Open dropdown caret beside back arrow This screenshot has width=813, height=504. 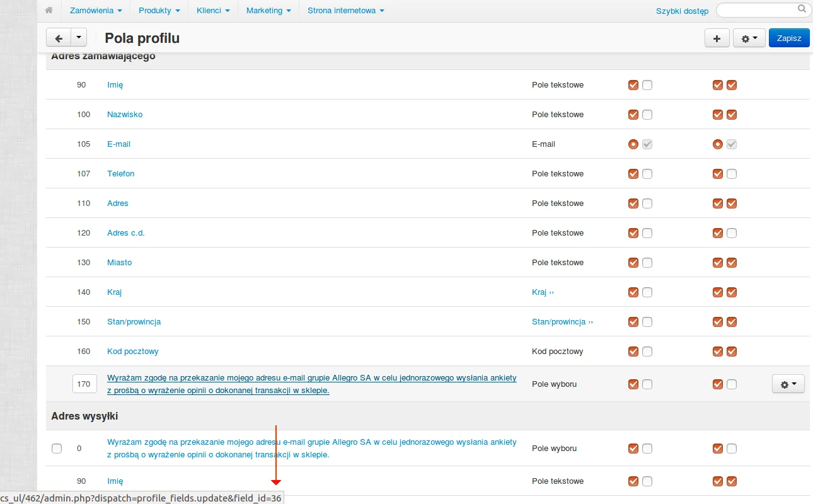pyautogui.click(x=79, y=38)
